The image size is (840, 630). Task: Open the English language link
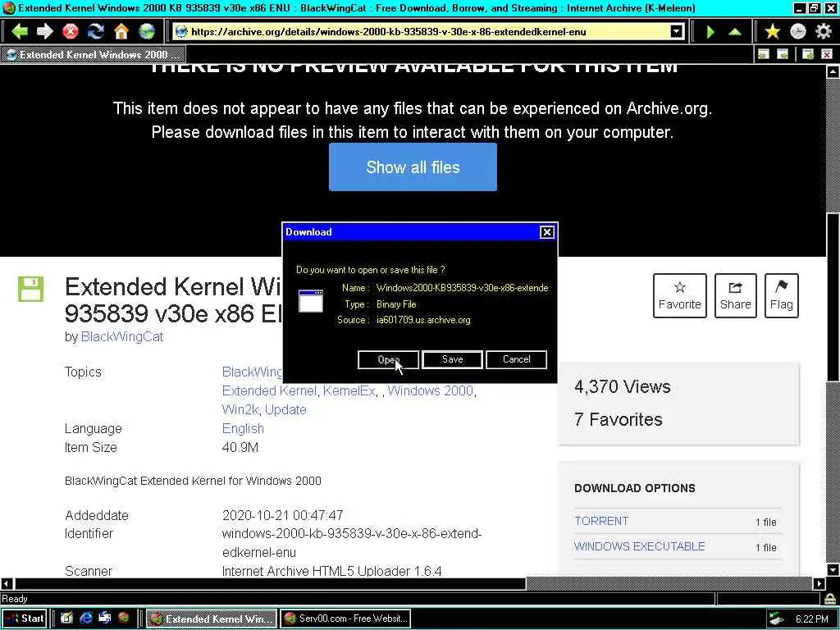[243, 428]
